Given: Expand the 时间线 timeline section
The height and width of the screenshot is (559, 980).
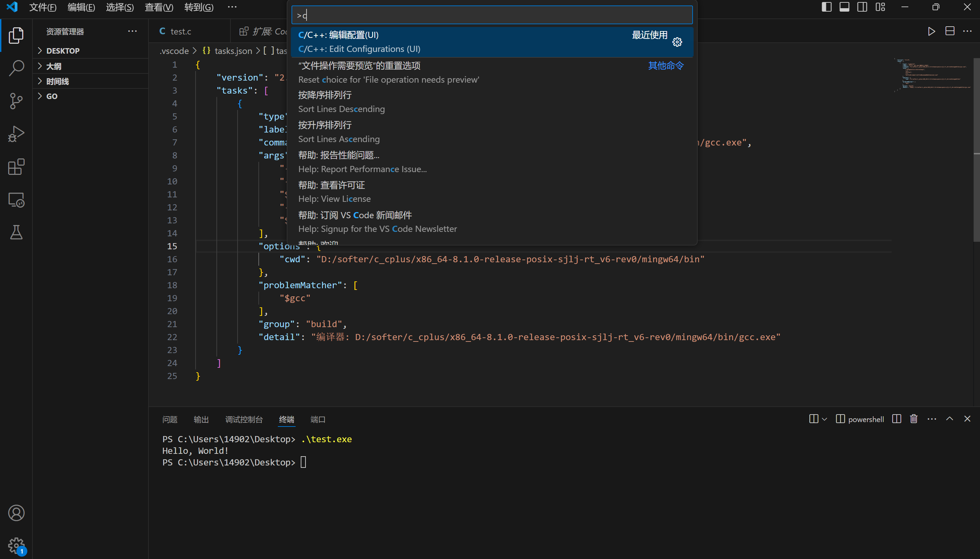Looking at the screenshot, I should 90,81.
